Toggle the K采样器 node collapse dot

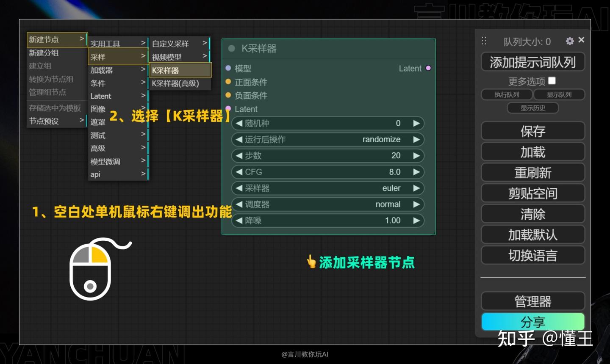(231, 48)
